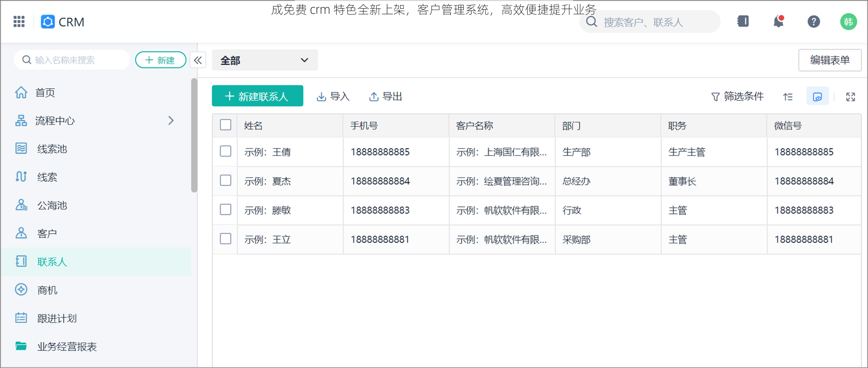Select all rows header checkbox
Viewport: 868px width, 368px height.
pyautogui.click(x=226, y=125)
